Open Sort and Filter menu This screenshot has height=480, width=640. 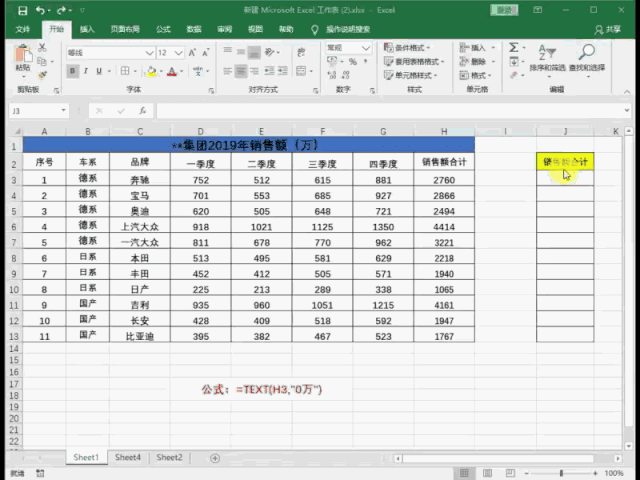tap(547, 60)
